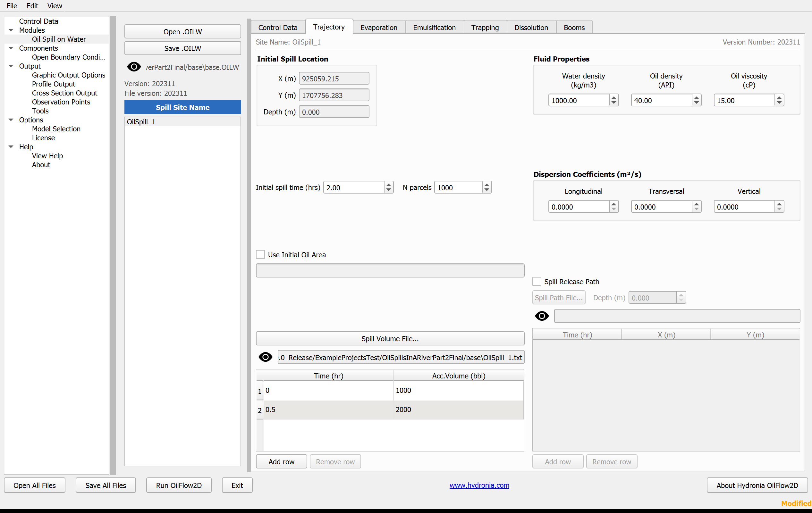This screenshot has height=513, width=812.
Task: Select Observation Points tree item
Action: point(61,102)
